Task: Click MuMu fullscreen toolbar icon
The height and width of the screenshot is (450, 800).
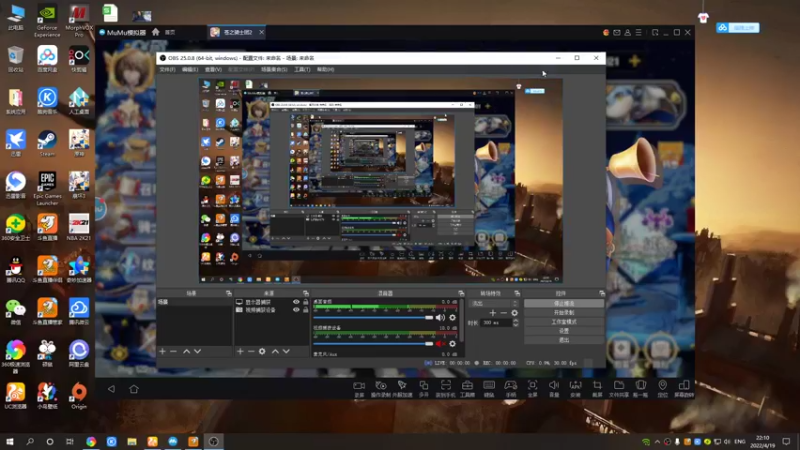Action: pyautogui.click(x=532, y=388)
